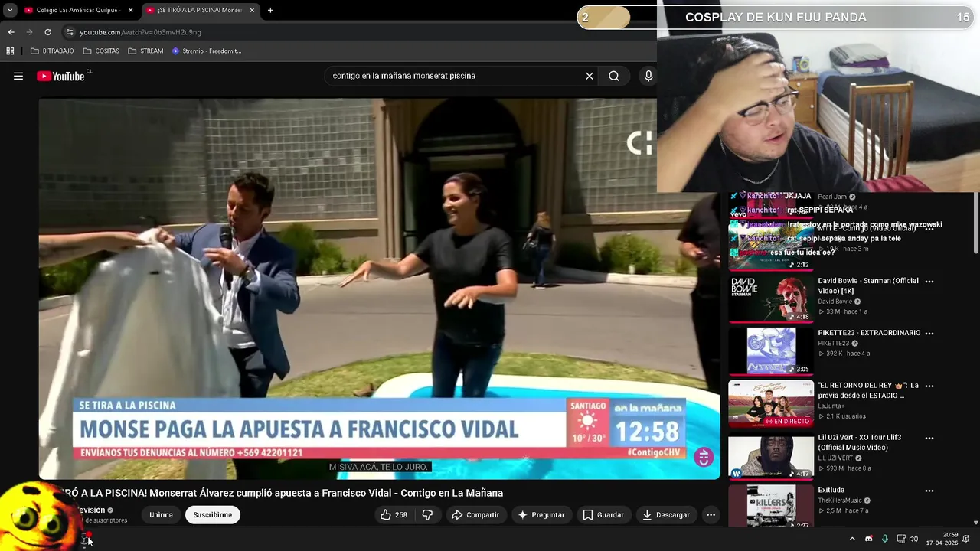This screenshot has width=980, height=551.
Task: Open the notifications bell in taskbar
Action: 966,539
